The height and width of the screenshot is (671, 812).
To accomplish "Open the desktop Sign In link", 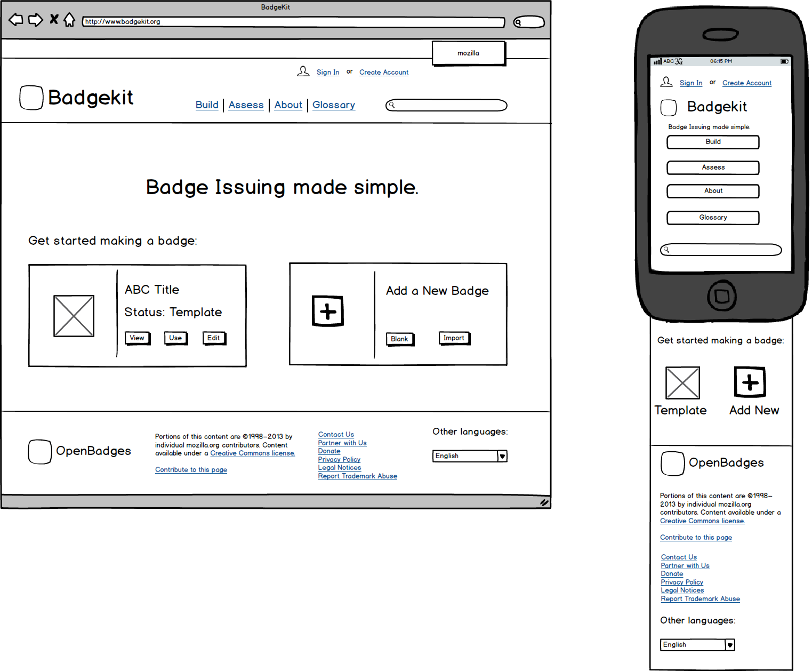I will click(328, 73).
